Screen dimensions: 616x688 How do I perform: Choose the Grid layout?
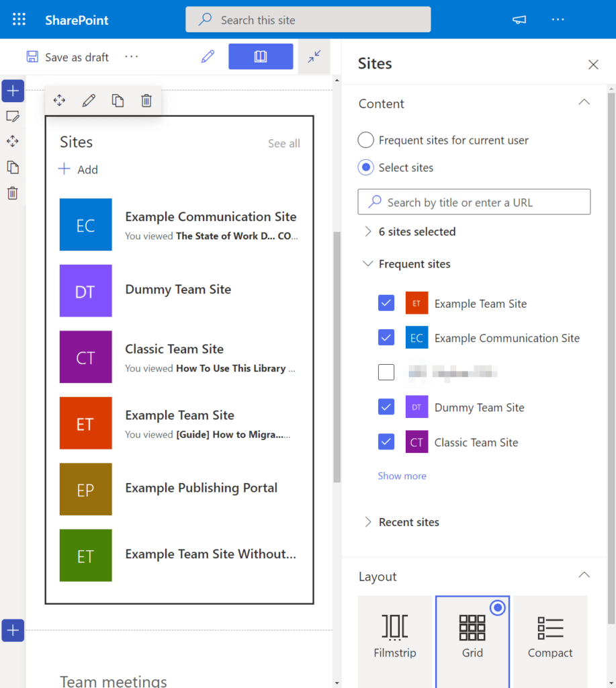point(472,642)
